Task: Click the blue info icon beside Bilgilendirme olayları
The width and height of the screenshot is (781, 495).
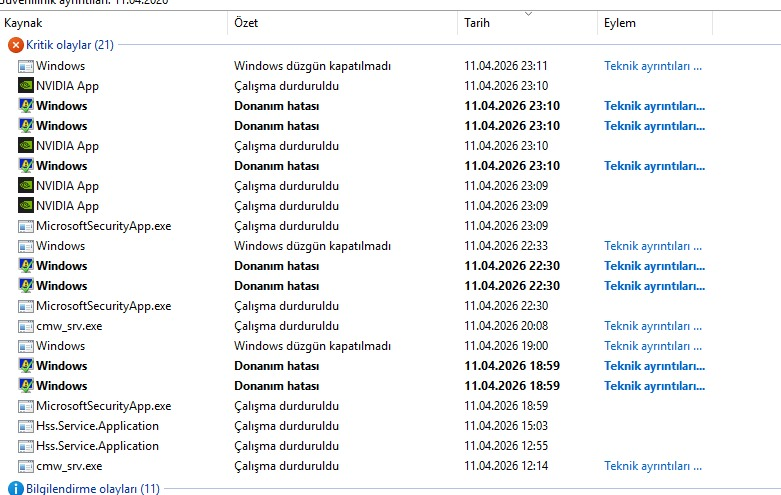Action: pos(16,489)
